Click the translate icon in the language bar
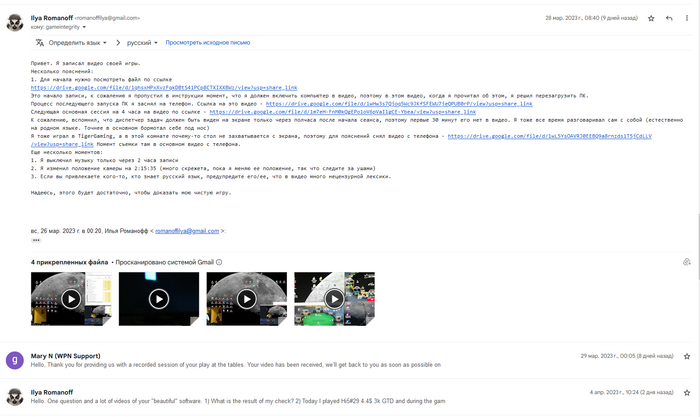Viewport: 700px width, 417px height. click(x=40, y=43)
